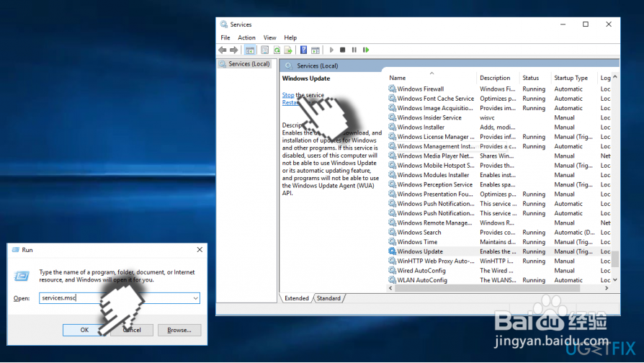The width and height of the screenshot is (644, 363).
Task: Click gear icon beside Windows Update
Action: pos(392,251)
